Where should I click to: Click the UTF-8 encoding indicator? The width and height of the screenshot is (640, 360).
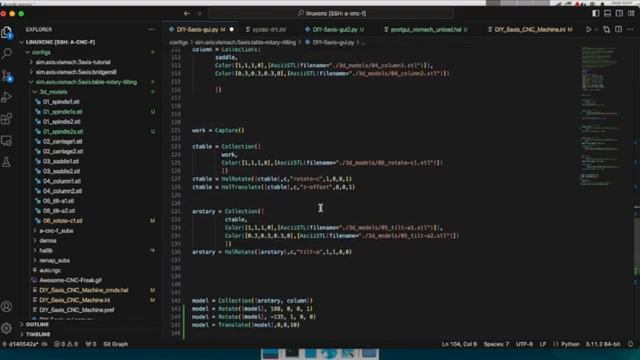point(524,344)
